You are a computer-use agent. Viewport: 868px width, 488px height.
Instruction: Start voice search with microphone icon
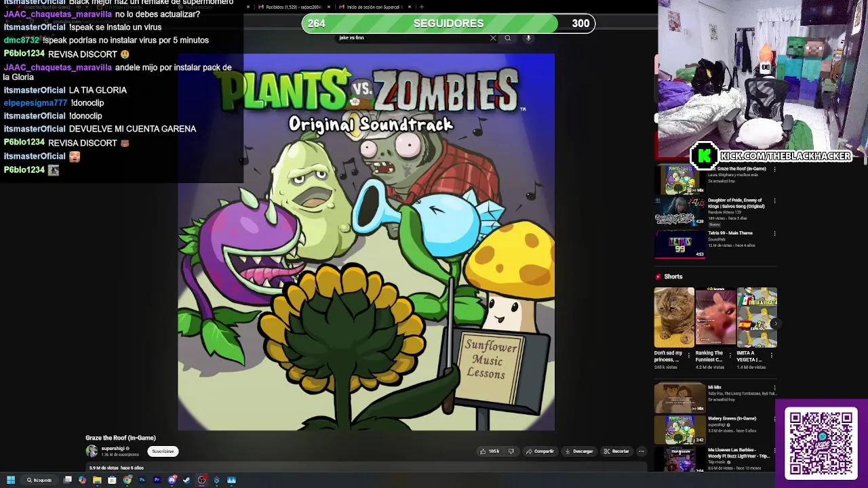tap(528, 38)
